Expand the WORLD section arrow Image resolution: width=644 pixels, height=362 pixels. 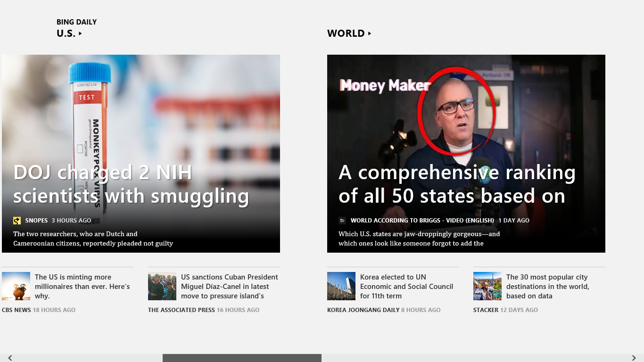(370, 33)
